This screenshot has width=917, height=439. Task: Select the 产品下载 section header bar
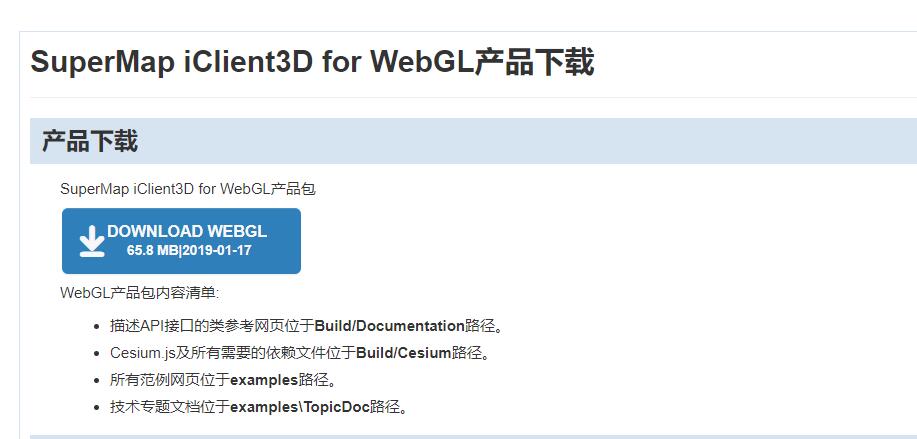[x=473, y=141]
